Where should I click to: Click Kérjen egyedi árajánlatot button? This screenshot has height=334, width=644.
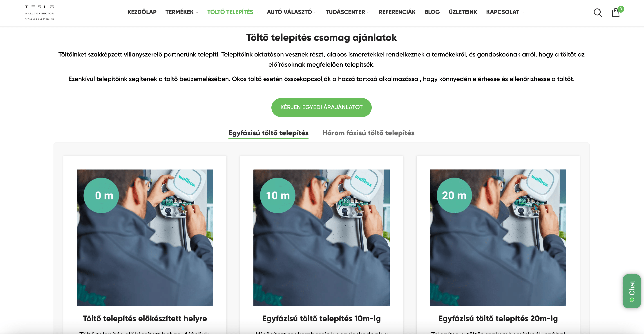(x=321, y=107)
